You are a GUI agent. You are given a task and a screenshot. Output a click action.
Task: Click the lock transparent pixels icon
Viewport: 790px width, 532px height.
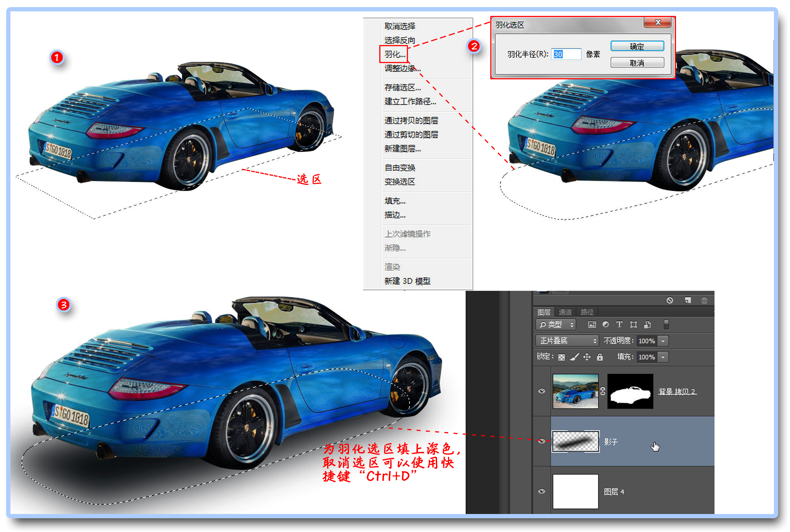(562, 357)
